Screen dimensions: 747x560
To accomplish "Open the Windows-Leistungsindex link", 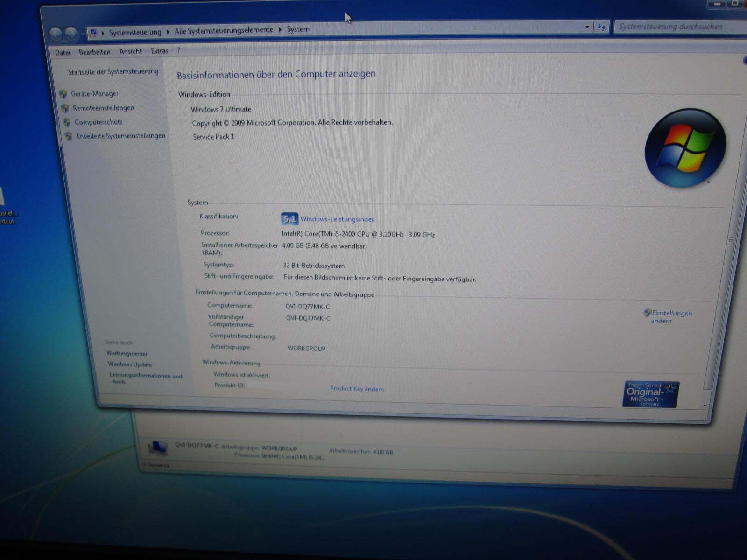I will point(337,219).
